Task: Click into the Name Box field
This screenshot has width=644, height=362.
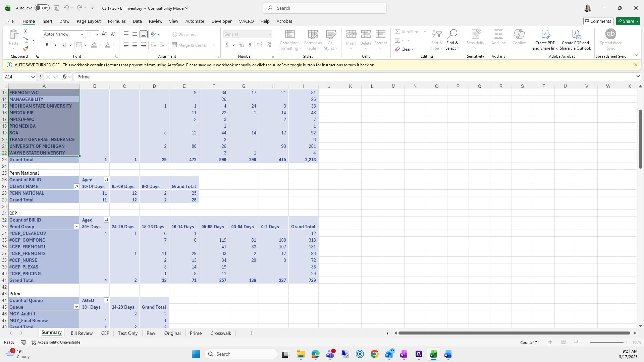Action: (x=17, y=77)
